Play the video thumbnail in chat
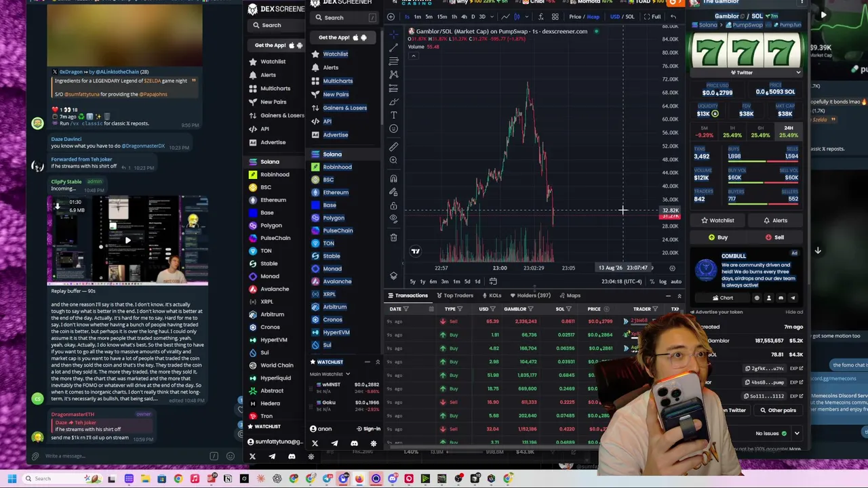Image resolution: width=868 pixels, height=488 pixels. [x=127, y=240]
